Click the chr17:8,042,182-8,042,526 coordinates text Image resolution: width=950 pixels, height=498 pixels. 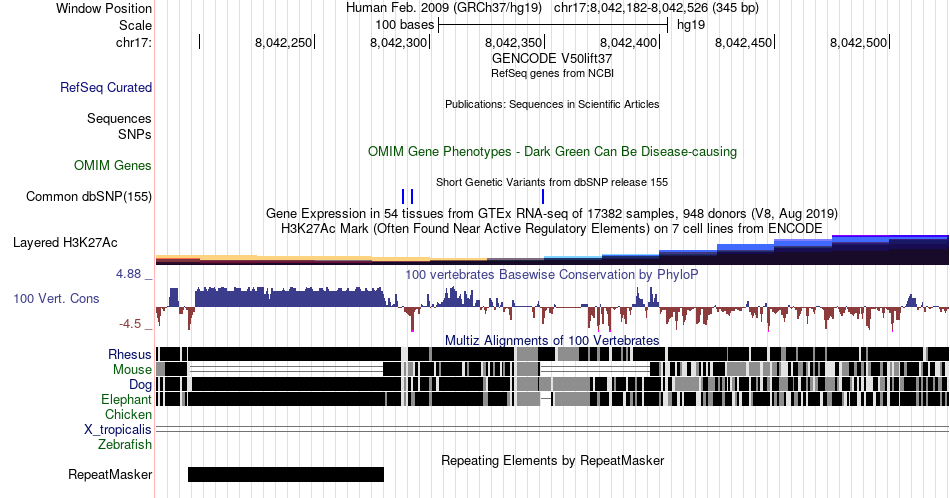(x=656, y=8)
